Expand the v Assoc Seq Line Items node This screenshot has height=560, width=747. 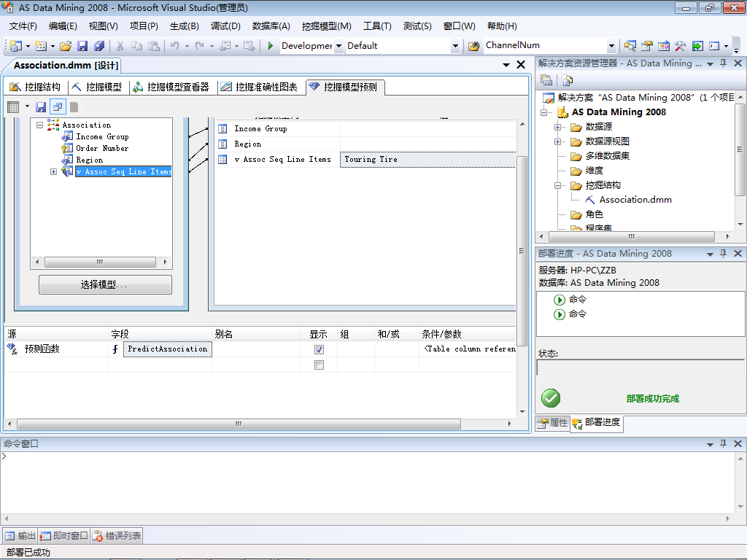pyautogui.click(x=53, y=171)
